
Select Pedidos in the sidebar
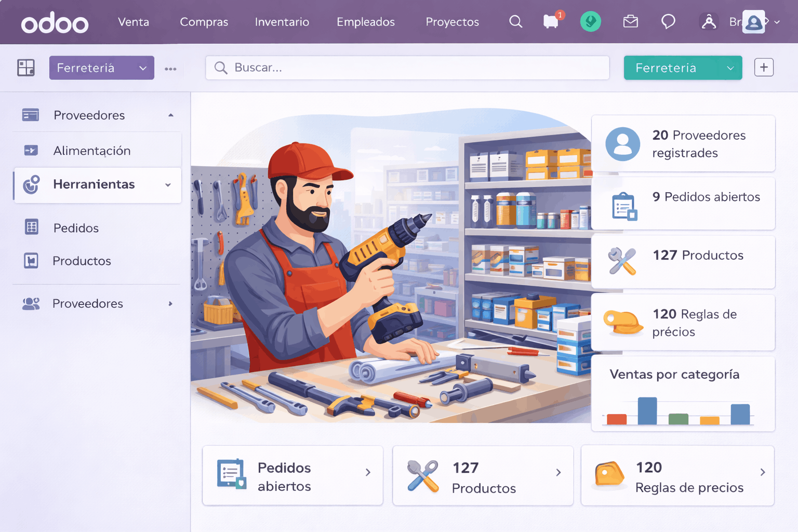point(76,228)
